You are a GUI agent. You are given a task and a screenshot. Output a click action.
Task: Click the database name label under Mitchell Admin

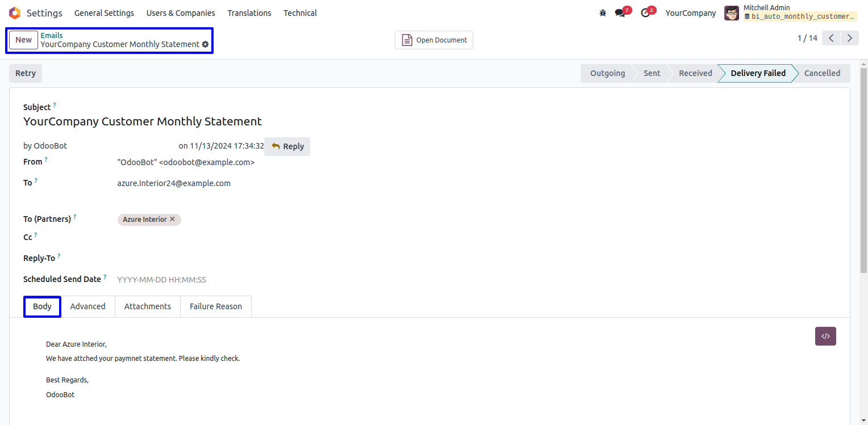800,17
